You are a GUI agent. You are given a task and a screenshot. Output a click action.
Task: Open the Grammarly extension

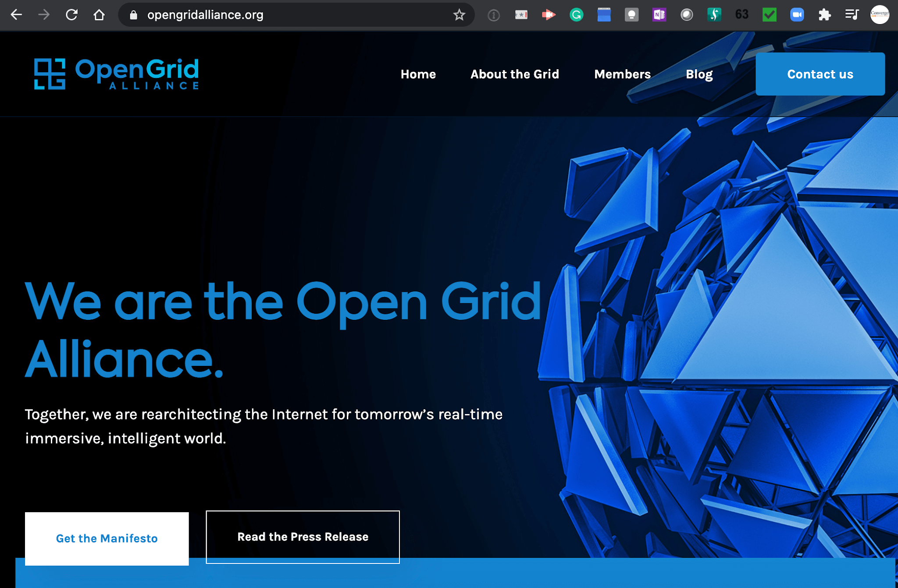(x=577, y=14)
